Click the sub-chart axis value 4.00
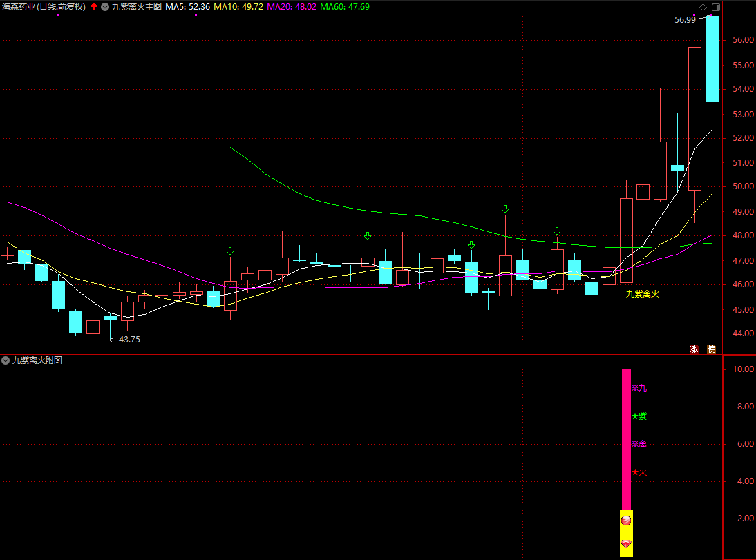This screenshot has height=560, width=756. [746, 481]
